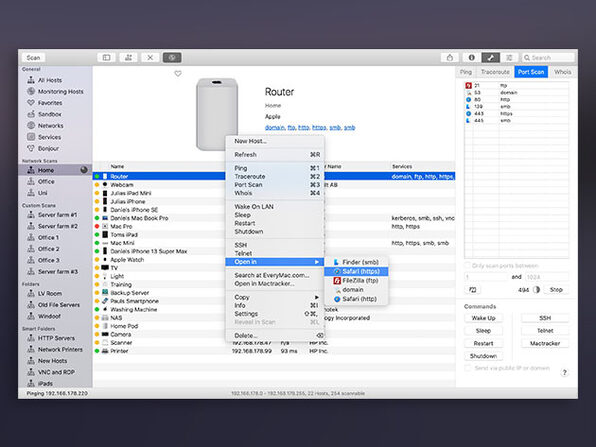Click the network hosts toolbar icon
596x447 pixels.
click(x=128, y=57)
